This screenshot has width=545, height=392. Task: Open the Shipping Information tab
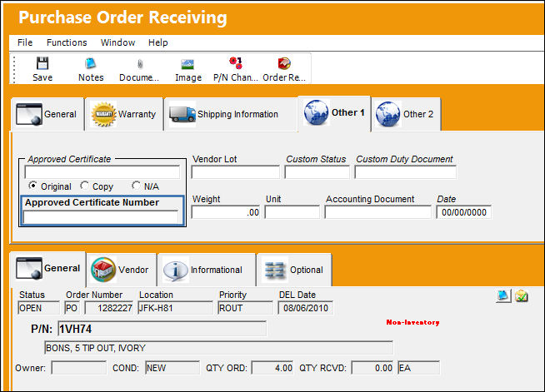coord(231,114)
